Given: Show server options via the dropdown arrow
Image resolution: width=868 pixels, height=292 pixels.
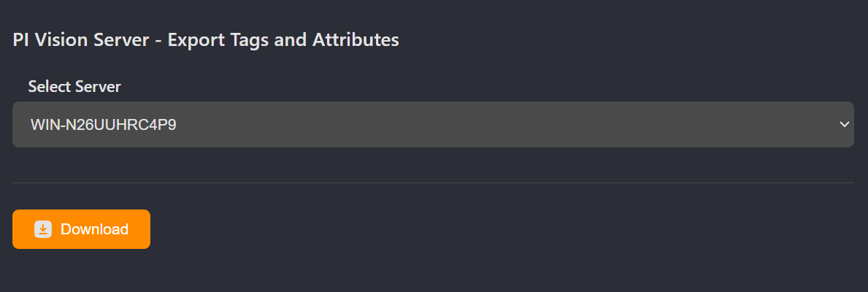Looking at the screenshot, I should point(845,125).
